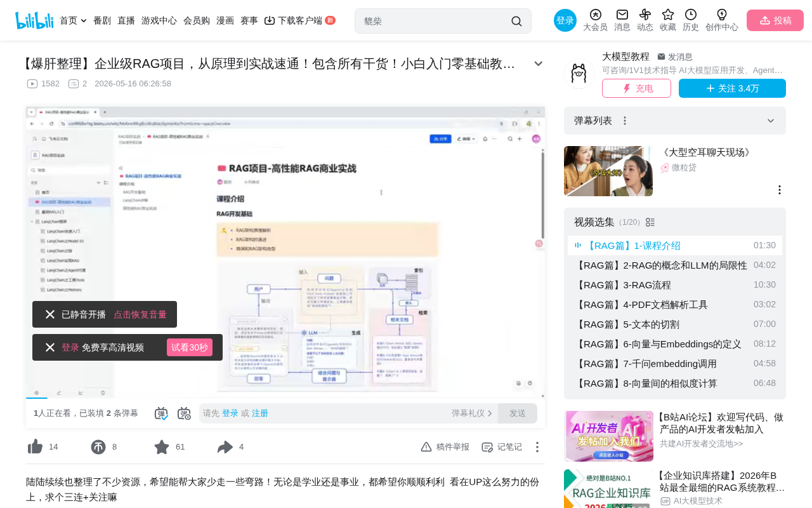Follow uploader via 关注 3.4万 button
This screenshot has height=508, width=812.
[732, 88]
